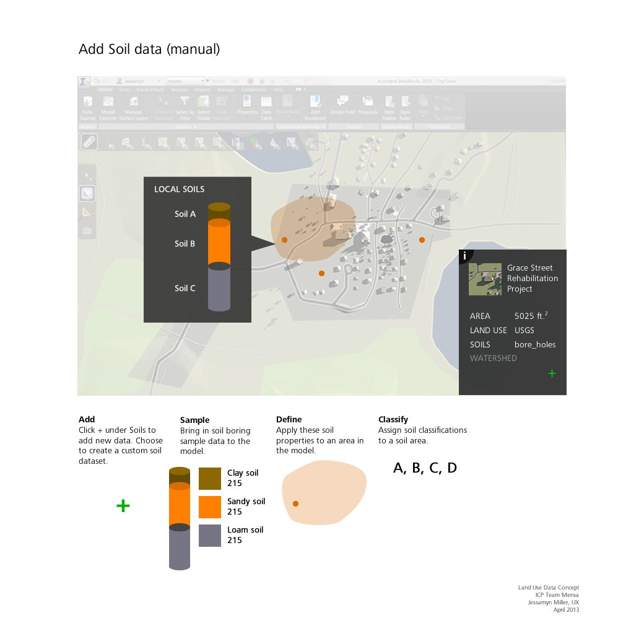The width and height of the screenshot is (644, 644).
Task: Open the Help tab
Action: tap(278, 90)
